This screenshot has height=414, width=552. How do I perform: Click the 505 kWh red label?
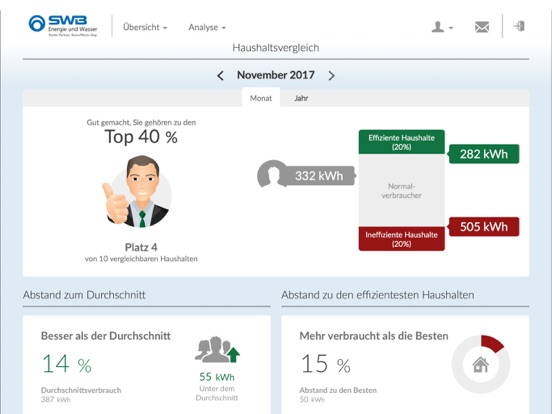(x=484, y=226)
